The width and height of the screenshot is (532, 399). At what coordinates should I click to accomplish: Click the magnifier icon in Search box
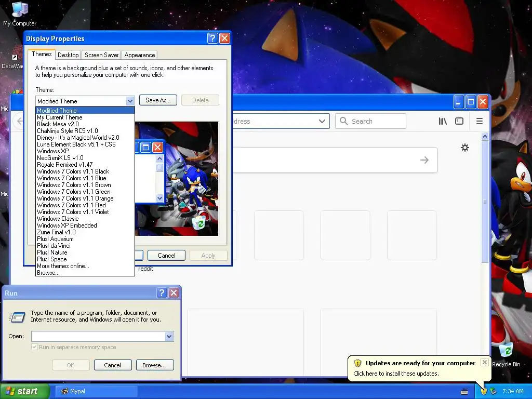click(x=344, y=121)
